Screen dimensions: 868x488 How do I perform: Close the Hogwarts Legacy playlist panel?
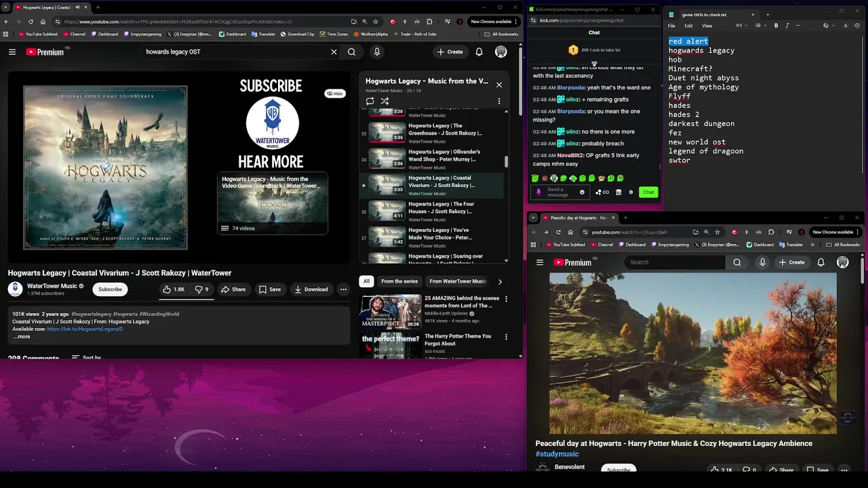499,85
